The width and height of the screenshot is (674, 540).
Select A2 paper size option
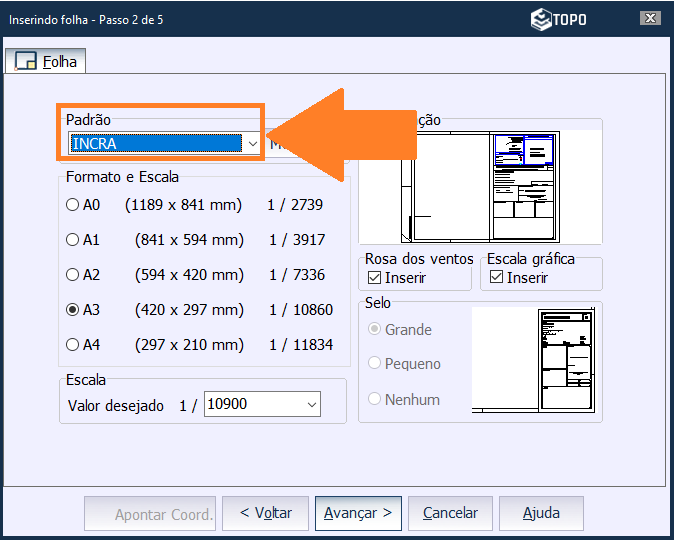click(x=73, y=275)
